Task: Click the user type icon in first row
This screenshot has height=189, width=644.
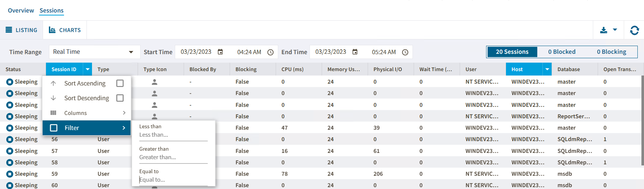Action: click(155, 82)
